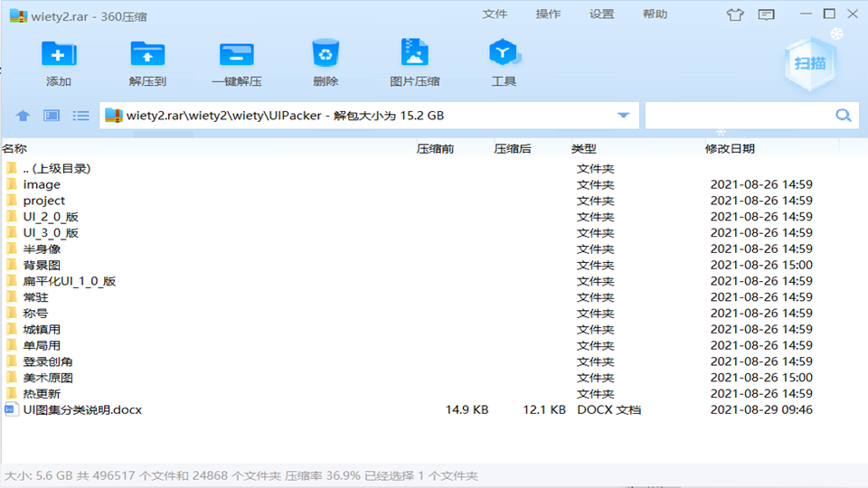This screenshot has height=488, width=868.
Task: Click the 2021-08-26 15:00 date of 美术原图
Action: pos(761,378)
